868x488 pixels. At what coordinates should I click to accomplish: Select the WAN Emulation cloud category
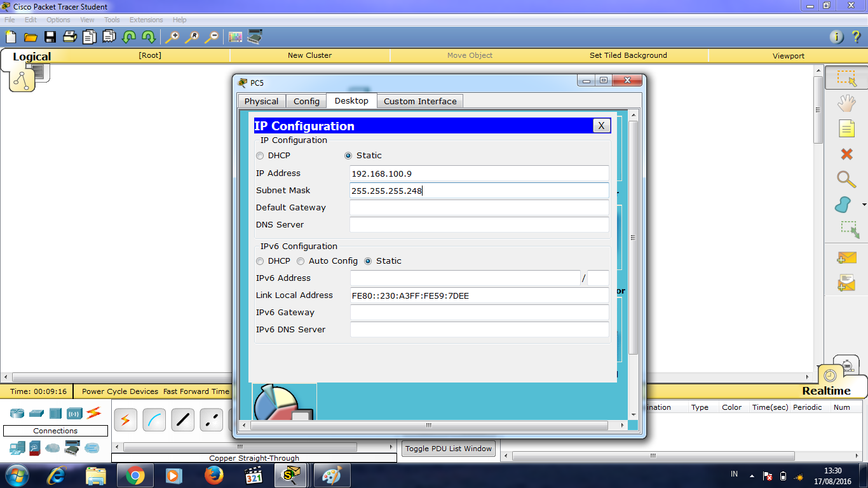[x=53, y=448]
